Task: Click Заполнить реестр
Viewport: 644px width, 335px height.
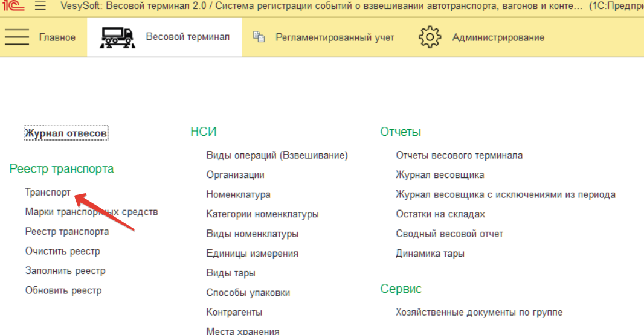Action: [65, 271]
